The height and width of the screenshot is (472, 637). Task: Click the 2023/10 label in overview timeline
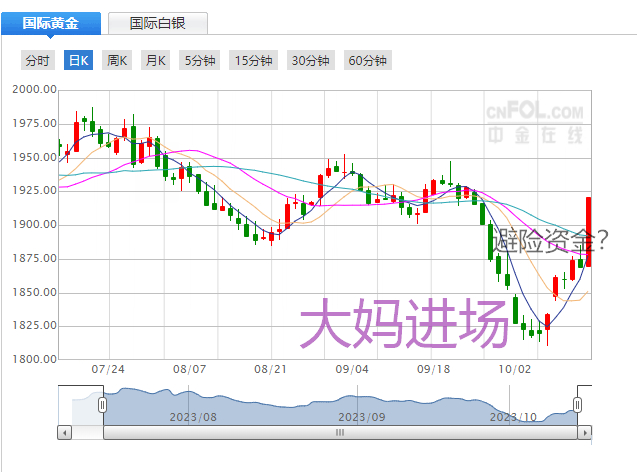pyautogui.click(x=513, y=417)
